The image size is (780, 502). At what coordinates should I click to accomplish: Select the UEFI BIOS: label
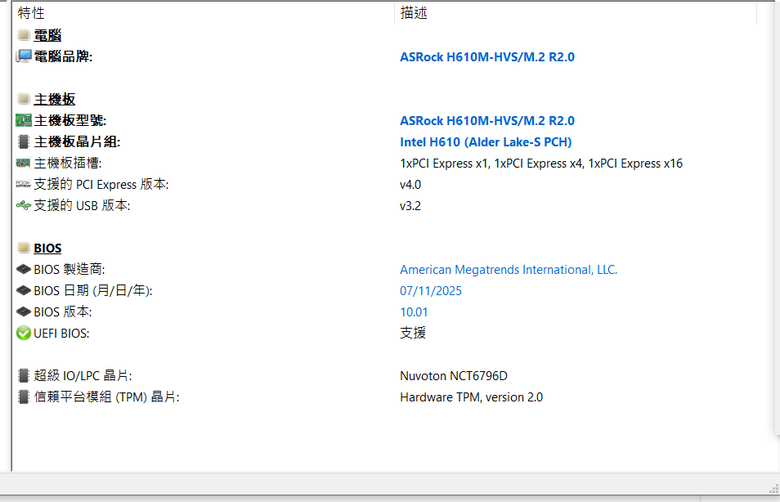click(x=62, y=333)
